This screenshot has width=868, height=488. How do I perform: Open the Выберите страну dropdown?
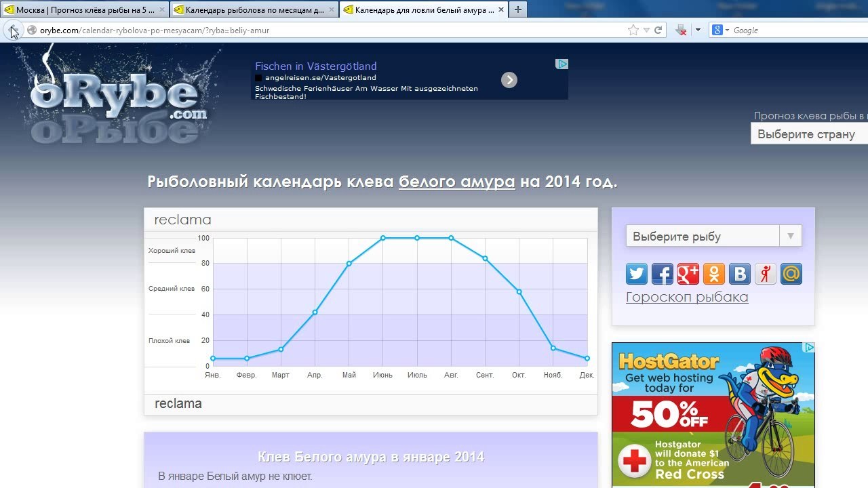pos(809,134)
